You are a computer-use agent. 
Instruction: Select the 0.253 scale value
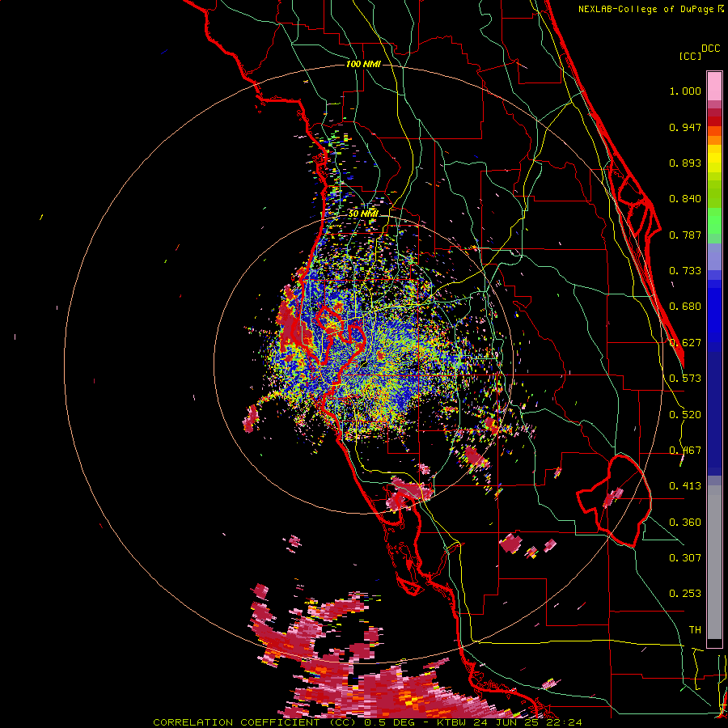coord(685,594)
